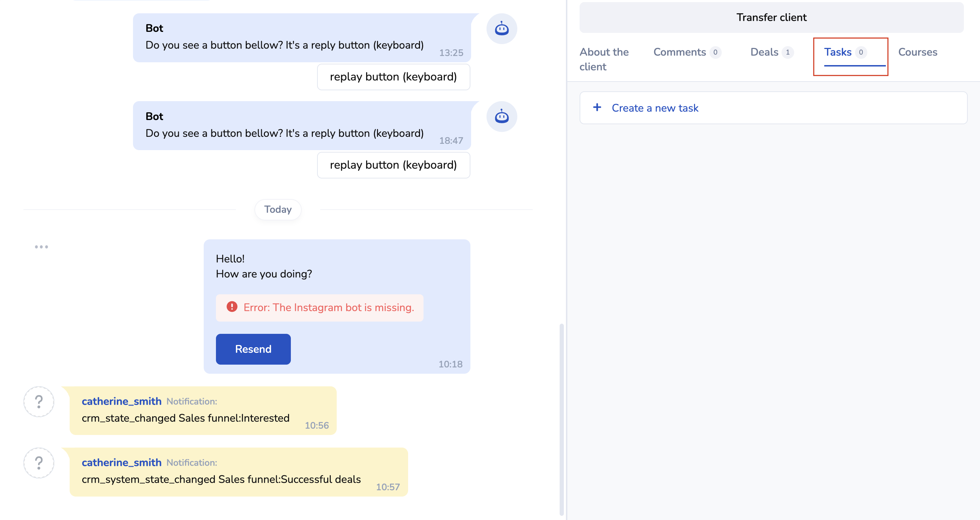The height and width of the screenshot is (520, 980).
Task: Click the question-mark avatar at 10:57 notification
Action: tap(39, 463)
